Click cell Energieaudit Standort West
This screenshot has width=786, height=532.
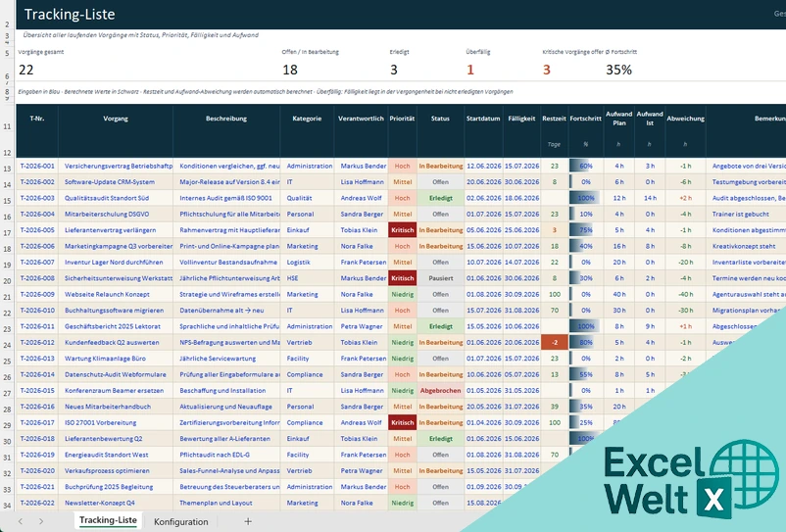click(x=116, y=455)
